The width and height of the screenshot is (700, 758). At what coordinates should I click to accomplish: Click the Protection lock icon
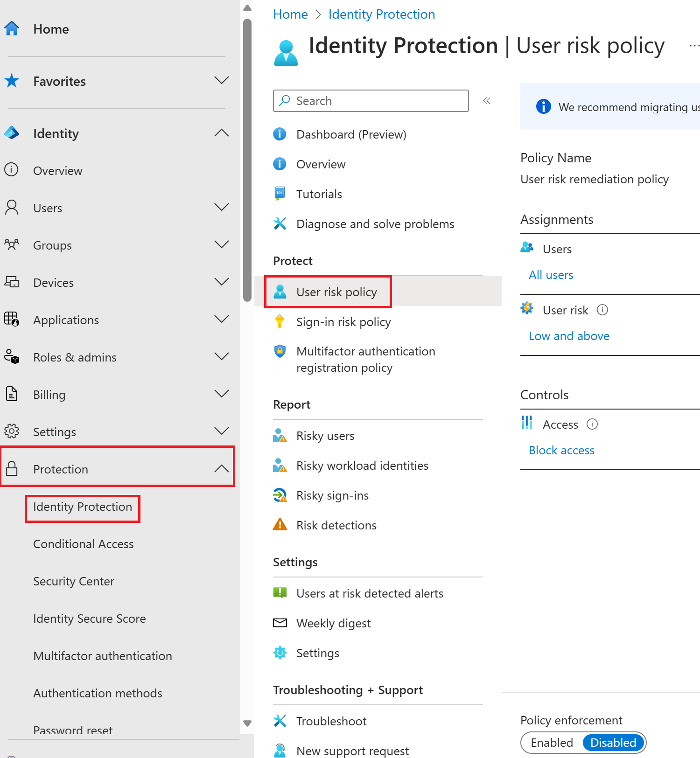[12, 468]
